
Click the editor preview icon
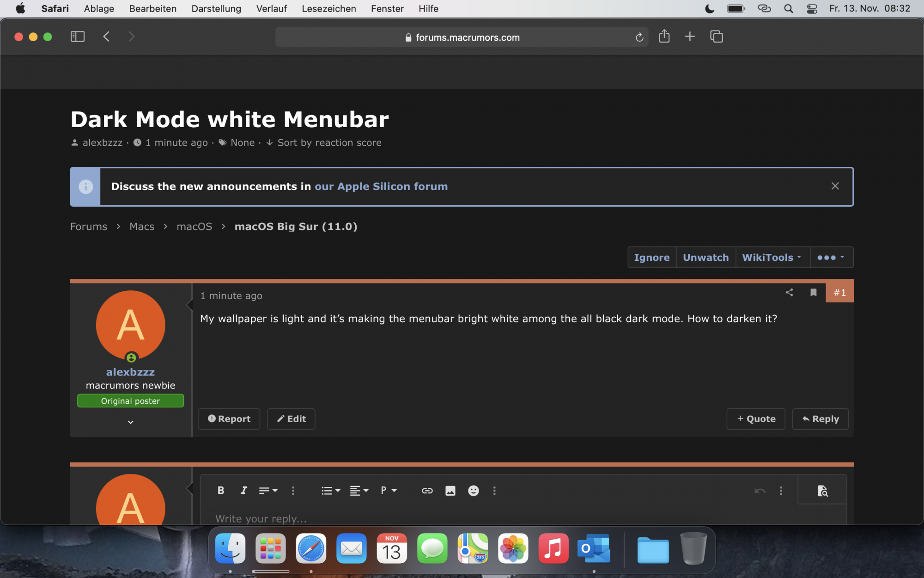[x=822, y=491]
